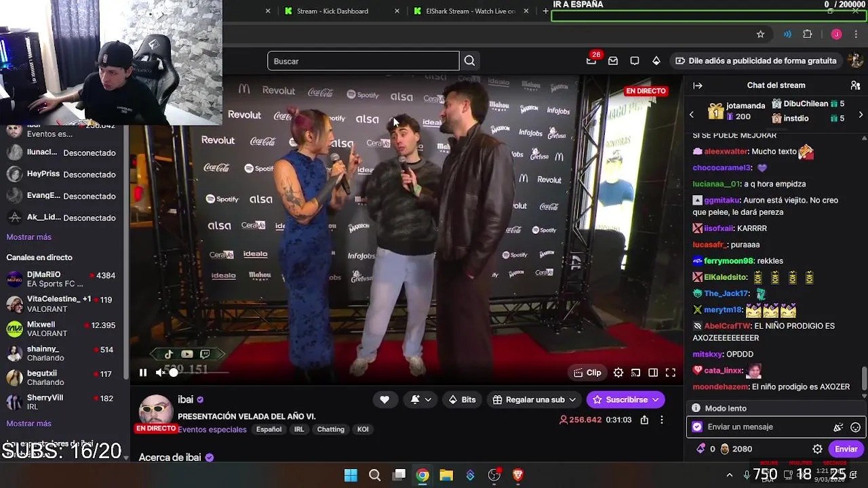
Task: Open more options three-dot menu under video
Action: tap(663, 420)
